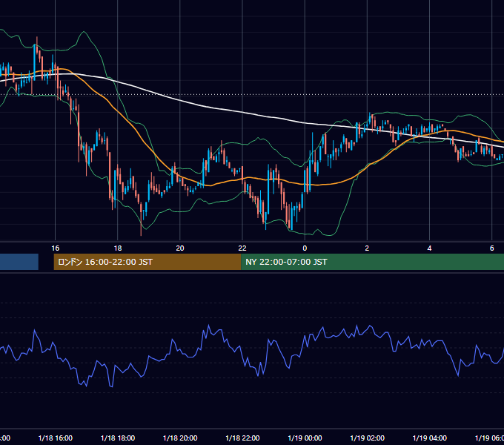Click the 1/18 18:00 date label
The image size is (504, 445).
[x=118, y=438]
